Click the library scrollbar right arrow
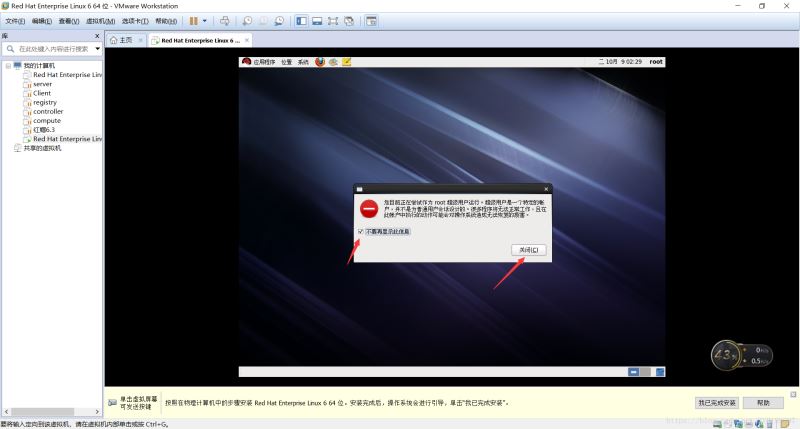Screen dimensions: 800x429 coord(97,411)
